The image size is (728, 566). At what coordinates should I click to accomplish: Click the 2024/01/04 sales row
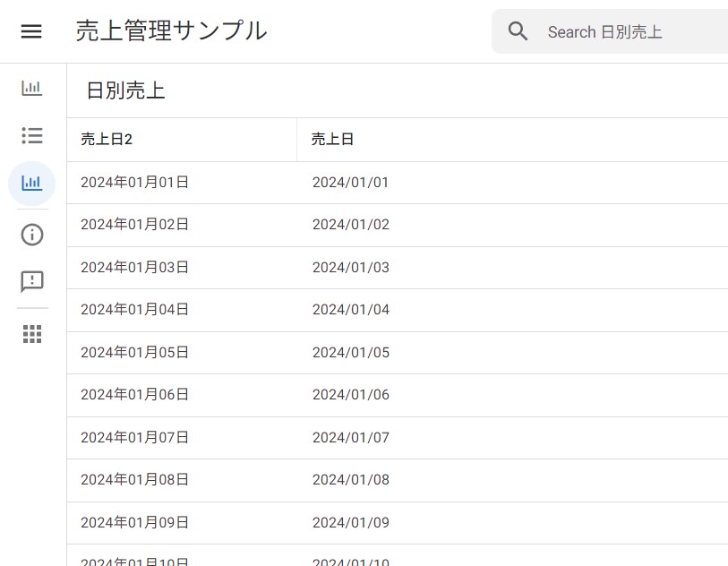pyautogui.click(x=351, y=310)
